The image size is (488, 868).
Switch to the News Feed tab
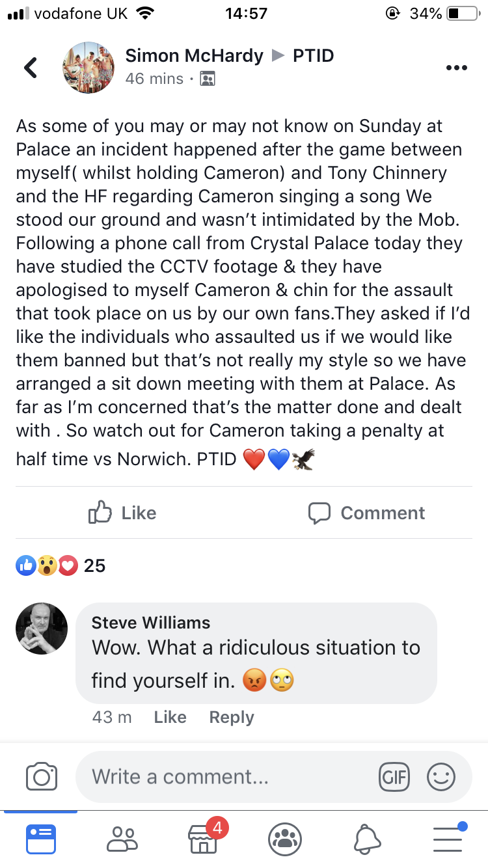41,839
